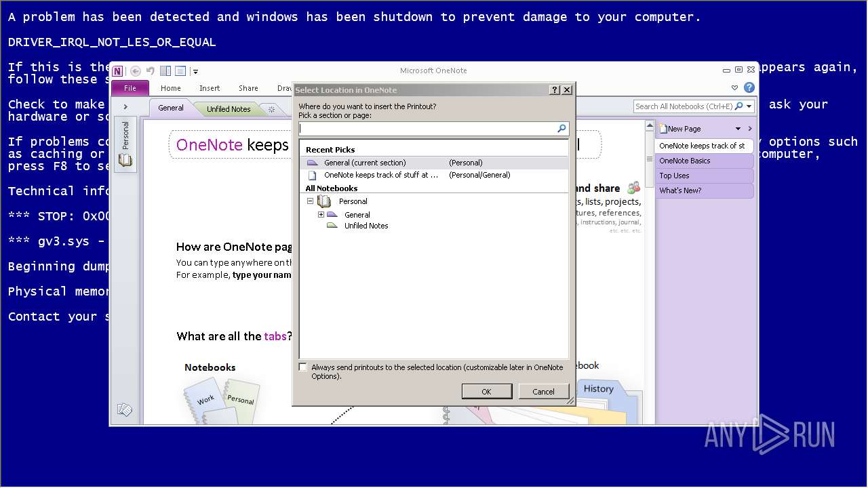Click the 'Notebooks' heading in the page

point(210,367)
